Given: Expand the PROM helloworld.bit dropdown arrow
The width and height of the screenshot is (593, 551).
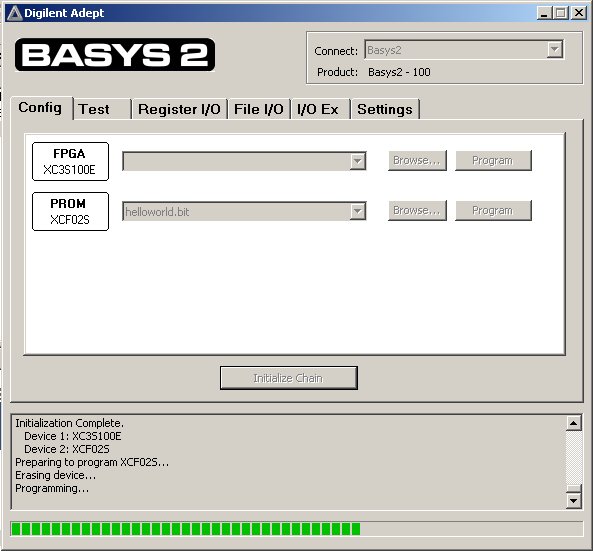Looking at the screenshot, I should [x=357, y=211].
